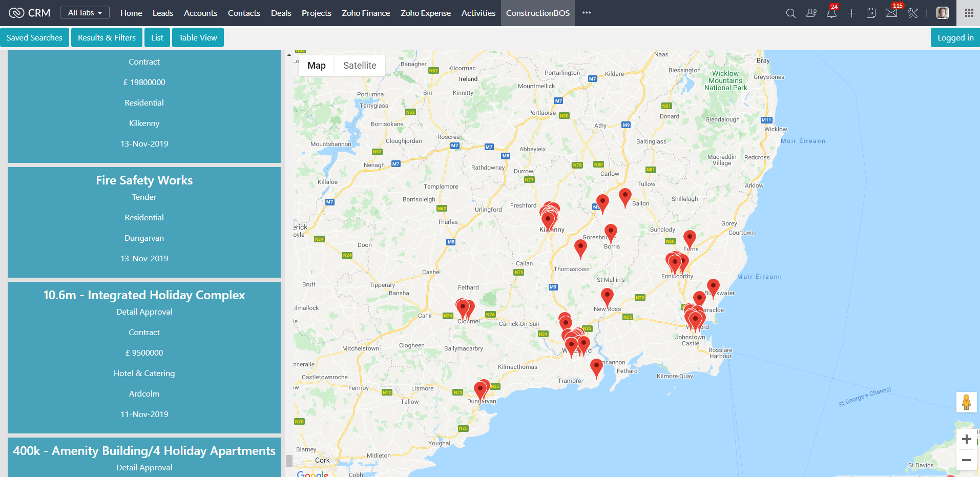Click the calendar icon in top bar

click(871, 13)
